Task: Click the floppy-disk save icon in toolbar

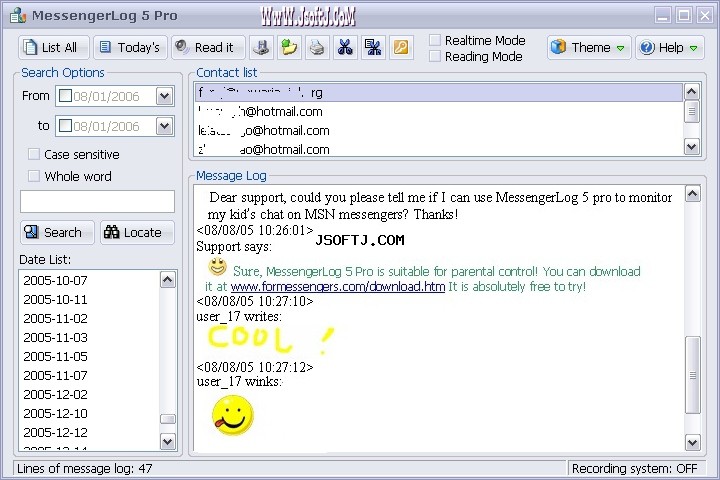Action: point(261,47)
